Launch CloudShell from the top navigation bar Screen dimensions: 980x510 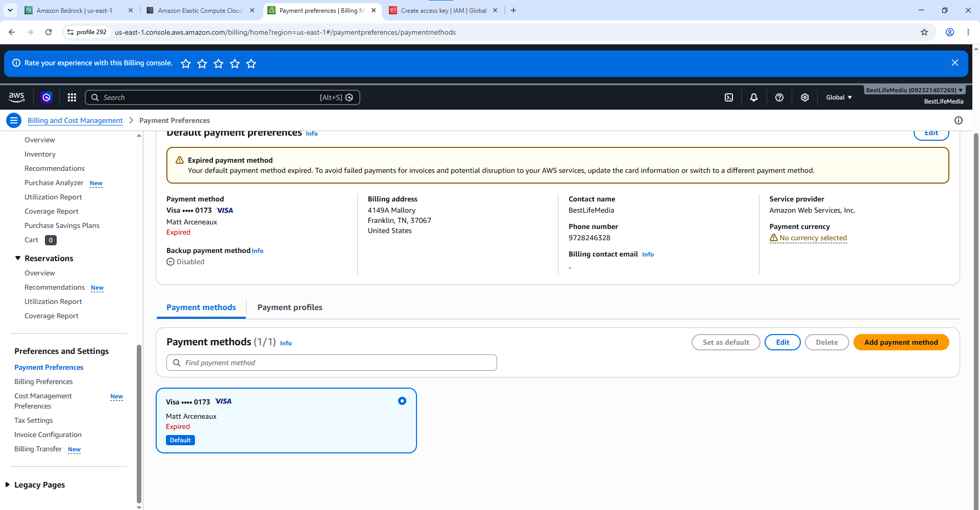(x=729, y=97)
